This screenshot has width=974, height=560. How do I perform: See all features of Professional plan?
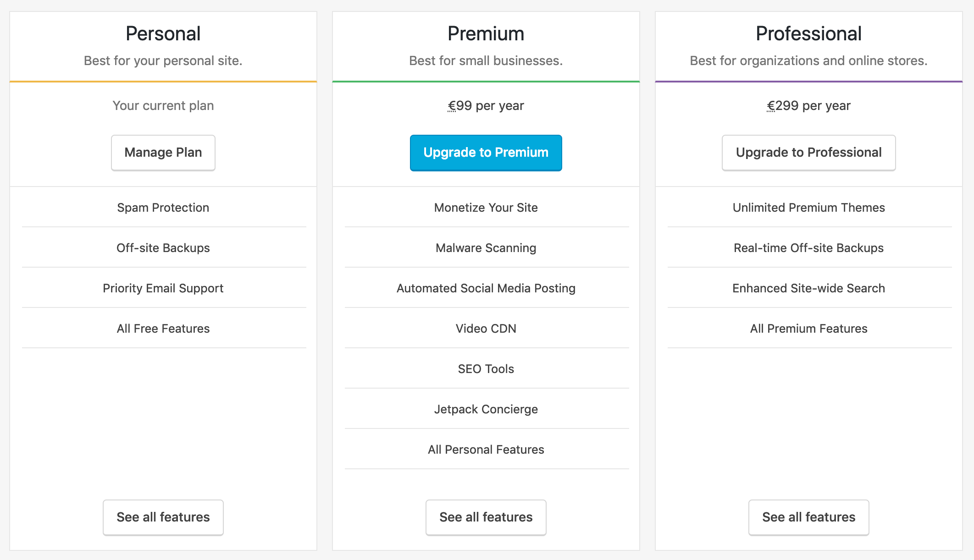[808, 517]
